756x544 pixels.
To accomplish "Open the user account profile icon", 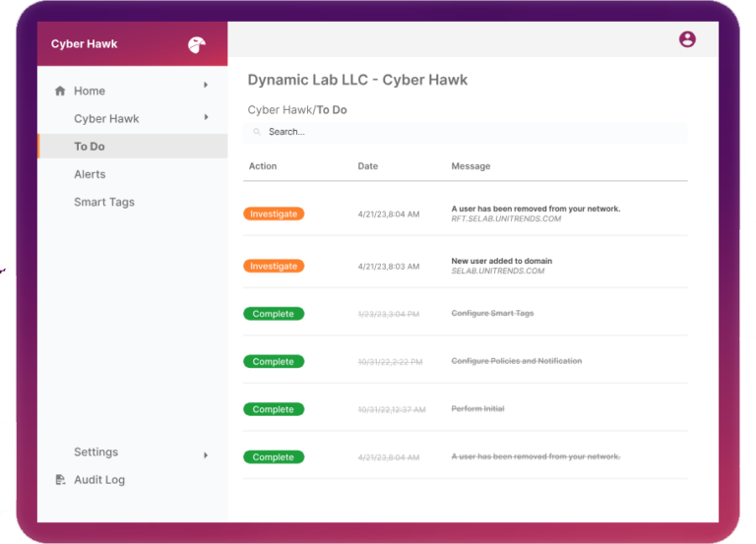I will 687,39.
